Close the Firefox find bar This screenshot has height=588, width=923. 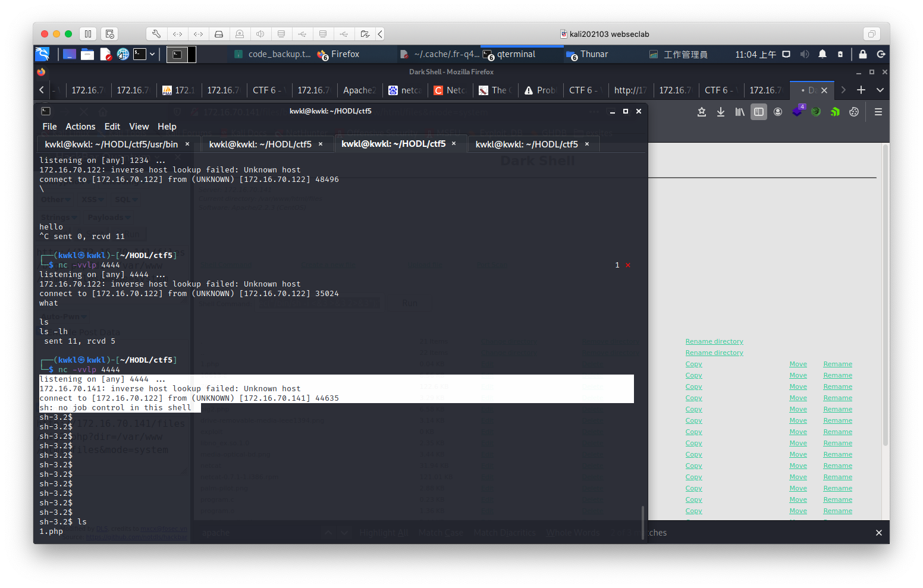pyautogui.click(x=878, y=533)
